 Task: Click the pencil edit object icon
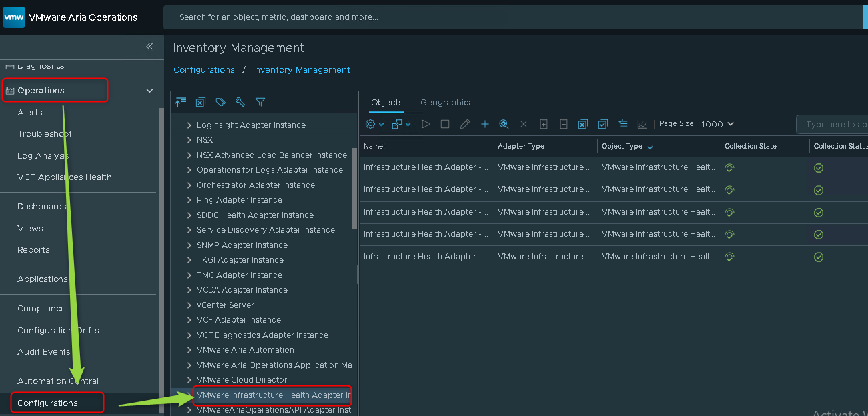click(465, 124)
